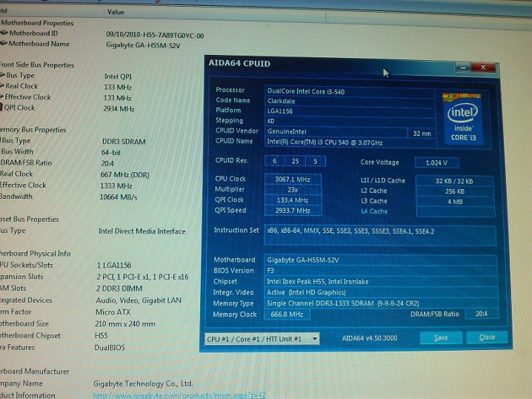The height and width of the screenshot is (399, 532).
Task: Click the 23x multiplier field
Action: pyautogui.click(x=293, y=190)
